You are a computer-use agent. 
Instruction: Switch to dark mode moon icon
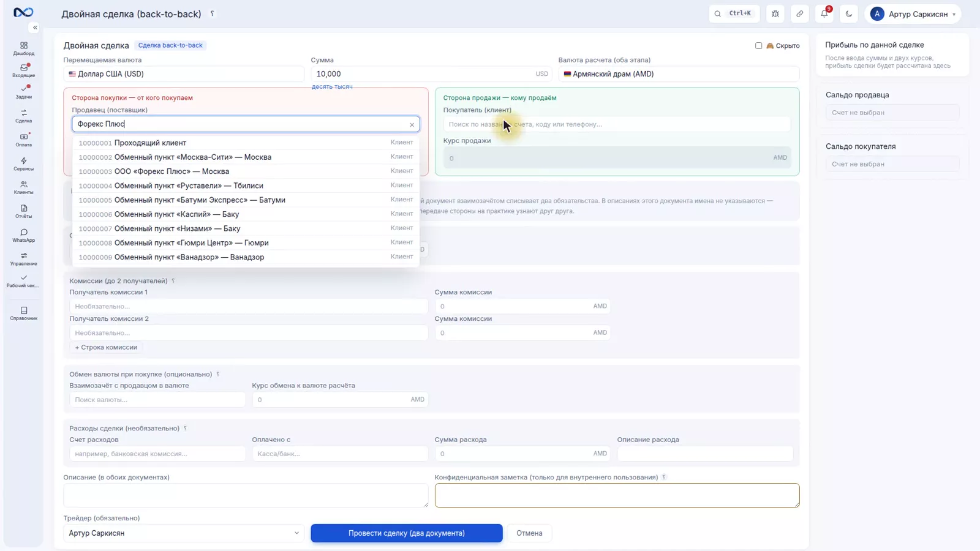coord(849,13)
